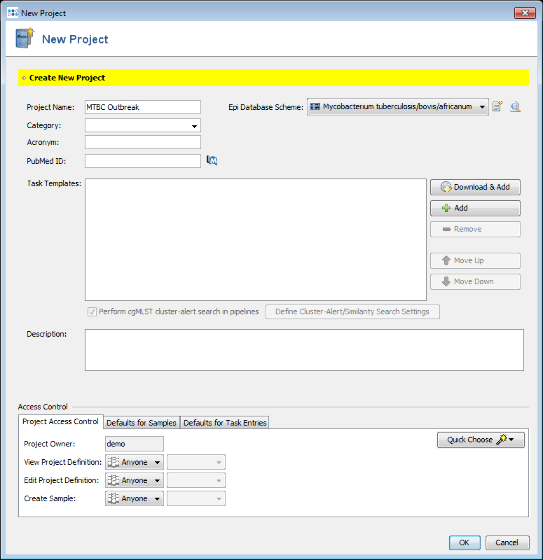The image size is (543, 560).
Task: Open secondary dropdown next to Edit Project Definition
Action: (196, 480)
